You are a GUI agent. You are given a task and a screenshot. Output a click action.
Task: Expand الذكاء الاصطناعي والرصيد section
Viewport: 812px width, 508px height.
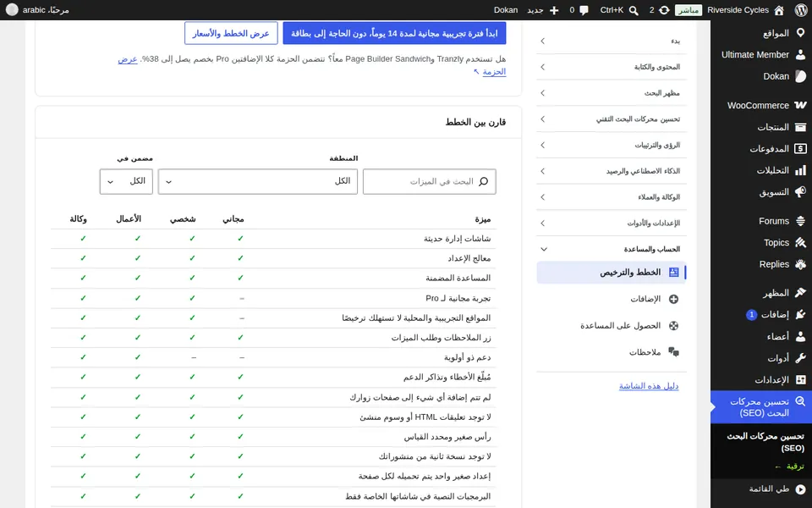612,171
